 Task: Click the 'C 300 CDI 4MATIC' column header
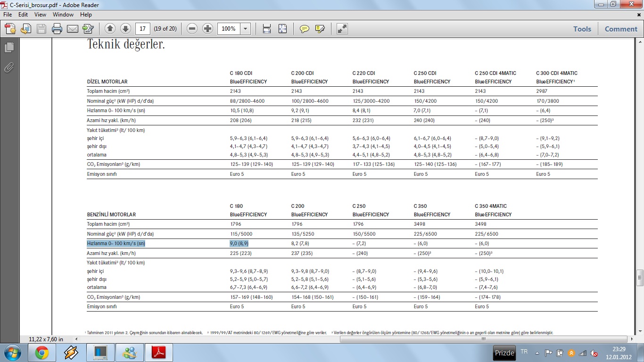(557, 73)
